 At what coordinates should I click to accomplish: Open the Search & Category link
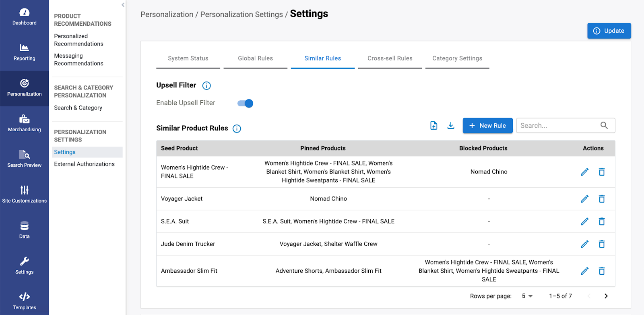click(78, 108)
